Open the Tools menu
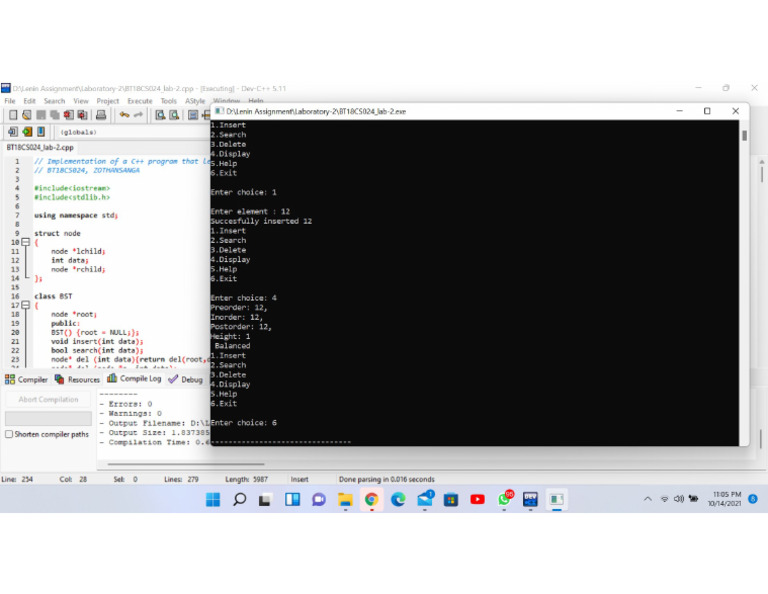The height and width of the screenshot is (594, 768). pyautogui.click(x=168, y=101)
